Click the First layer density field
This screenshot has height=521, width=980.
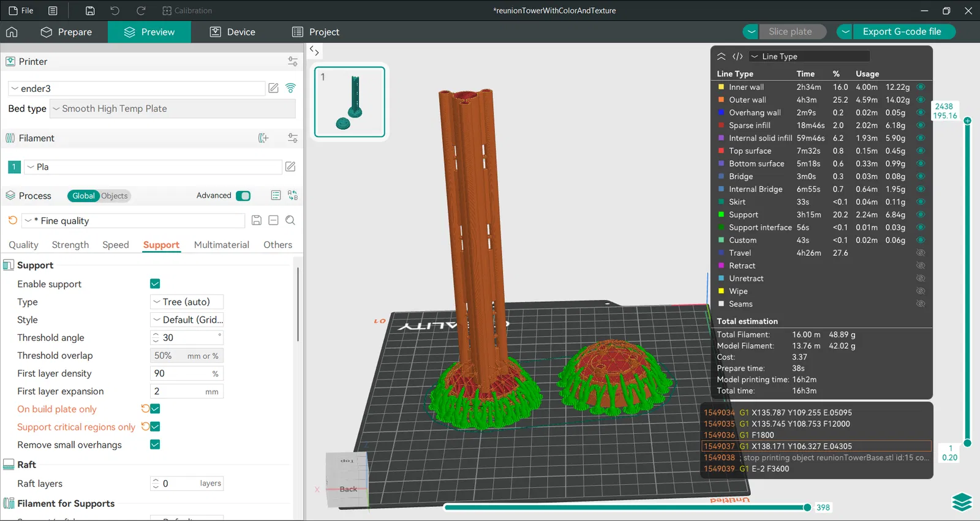tap(187, 373)
